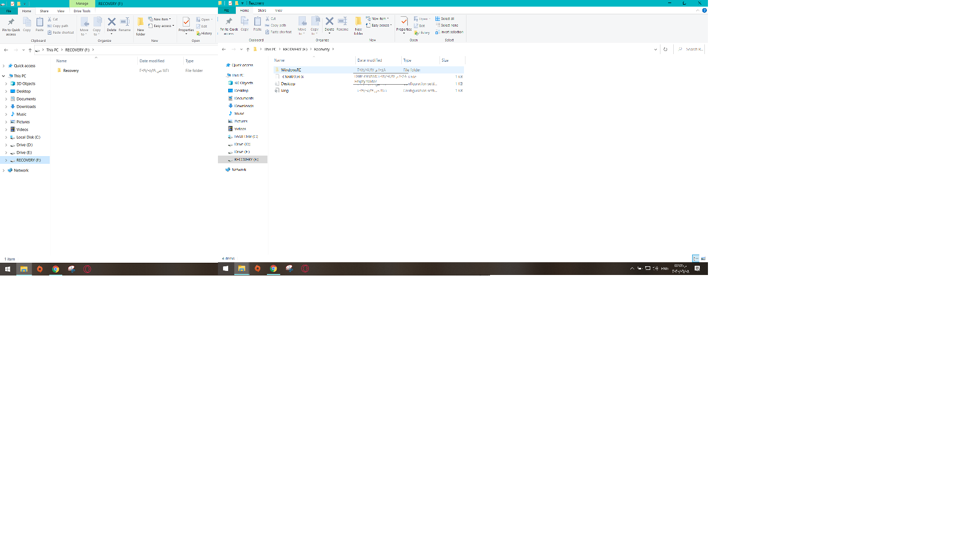This screenshot has height=551, width=980.
Task: Switch Recovery window to large icons view
Action: click(x=703, y=258)
